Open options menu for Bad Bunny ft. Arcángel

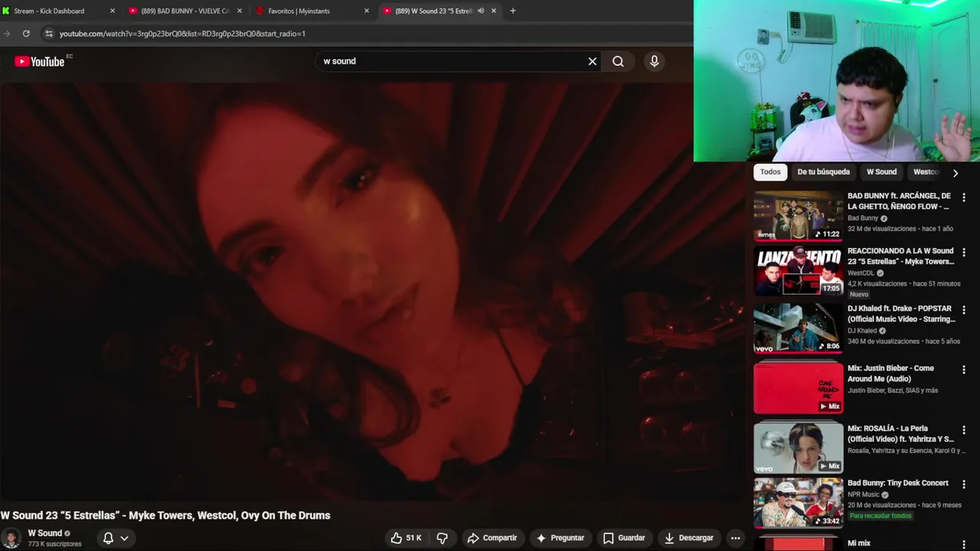[964, 197]
